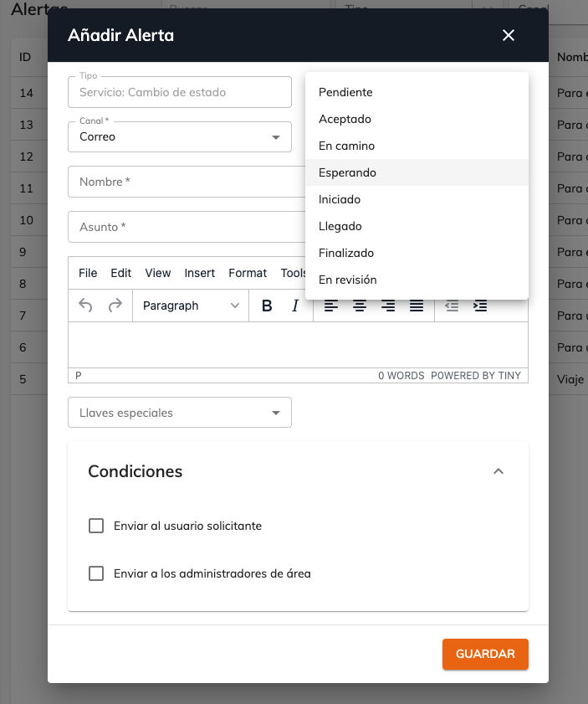Increase indent in the editor

[x=480, y=306]
